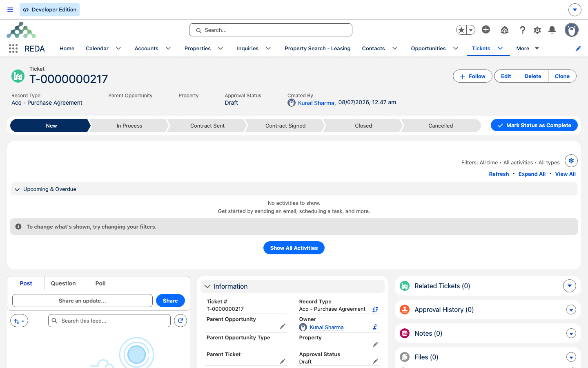Viewport: 588px width, 368px height.
Task: Collapse the Upcoming & Overdue section
Action: pyautogui.click(x=17, y=189)
